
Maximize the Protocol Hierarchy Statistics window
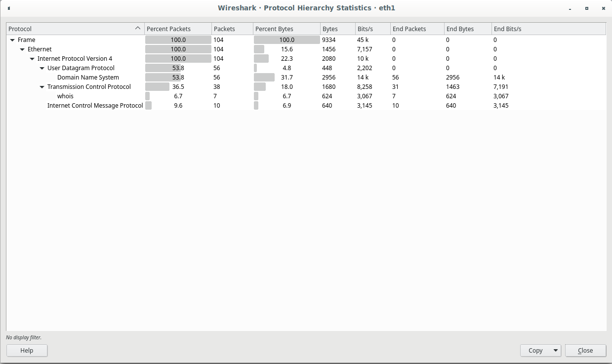(587, 8)
